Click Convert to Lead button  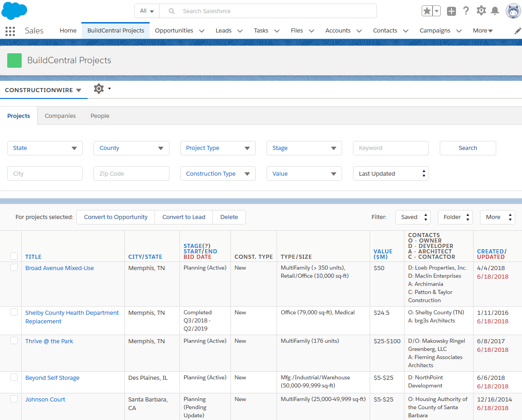[x=184, y=217]
